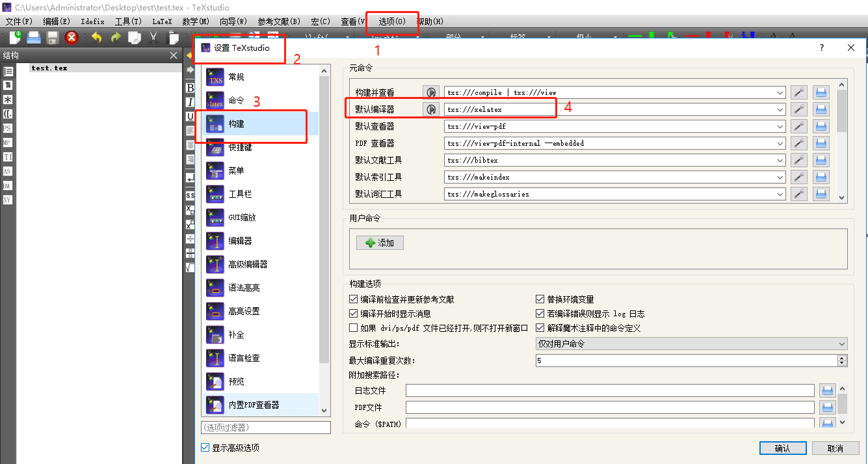Image resolution: width=868 pixels, height=464 pixels.
Task: Open the 默认文献工具 bibtex dropdown
Action: 780,160
